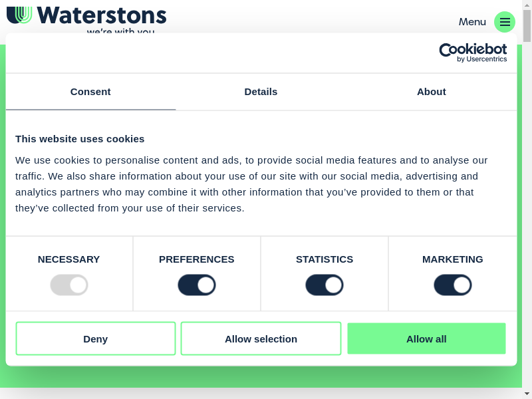The height and width of the screenshot is (399, 532).
Task: Click the Allow selection button
Action: (261, 339)
